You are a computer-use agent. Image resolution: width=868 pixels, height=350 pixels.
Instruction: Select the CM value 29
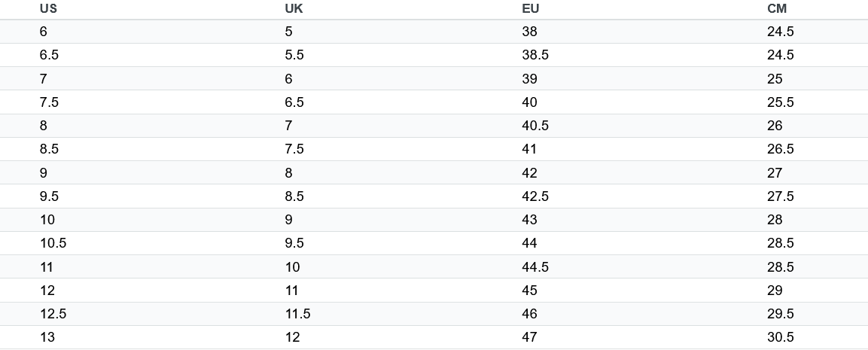coord(775,291)
